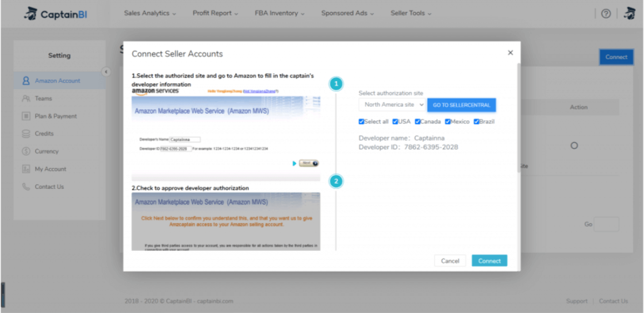The image size is (644, 313).
Task: Click the Credits stack icon
Action: [x=26, y=134]
